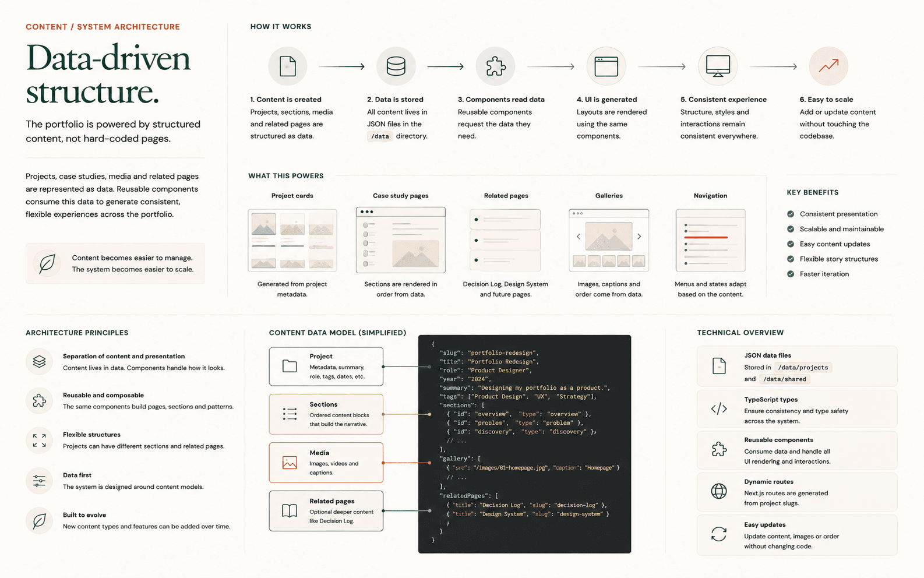924x578 pixels.
Task: Open the Related pages thumbnail
Action: (505, 240)
